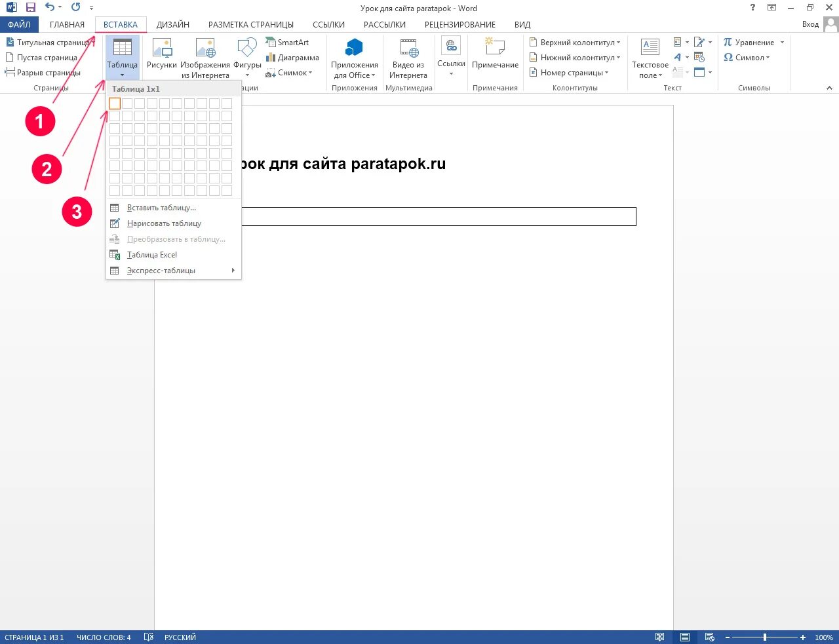
Task: Insert an Уравнение equation (pi icon)
Action: (x=749, y=42)
